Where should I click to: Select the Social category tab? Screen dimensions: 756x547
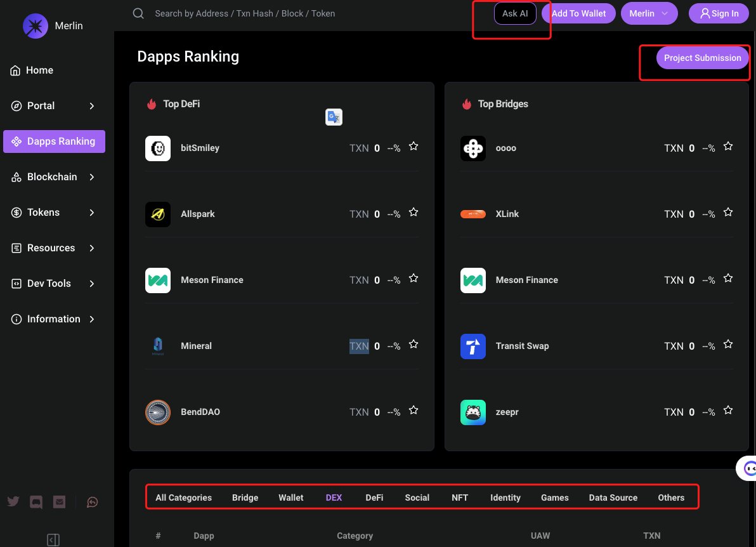click(x=417, y=498)
